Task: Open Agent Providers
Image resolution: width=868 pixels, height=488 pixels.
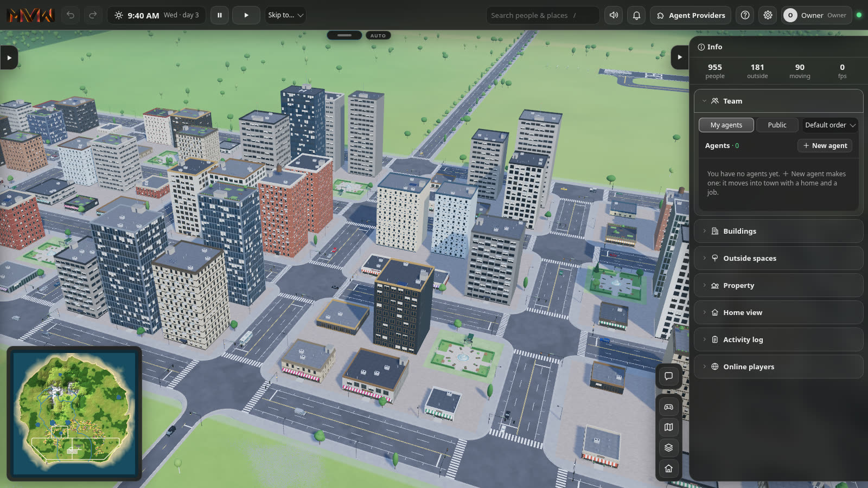Action: (x=691, y=15)
